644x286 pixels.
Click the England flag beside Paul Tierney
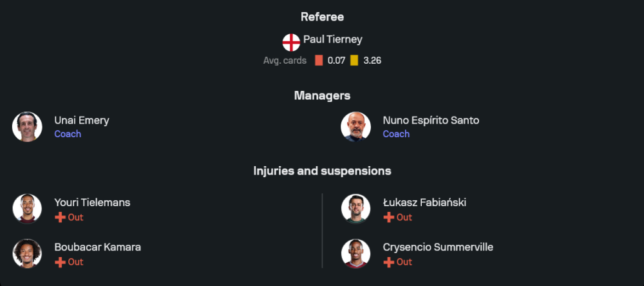pyautogui.click(x=291, y=43)
